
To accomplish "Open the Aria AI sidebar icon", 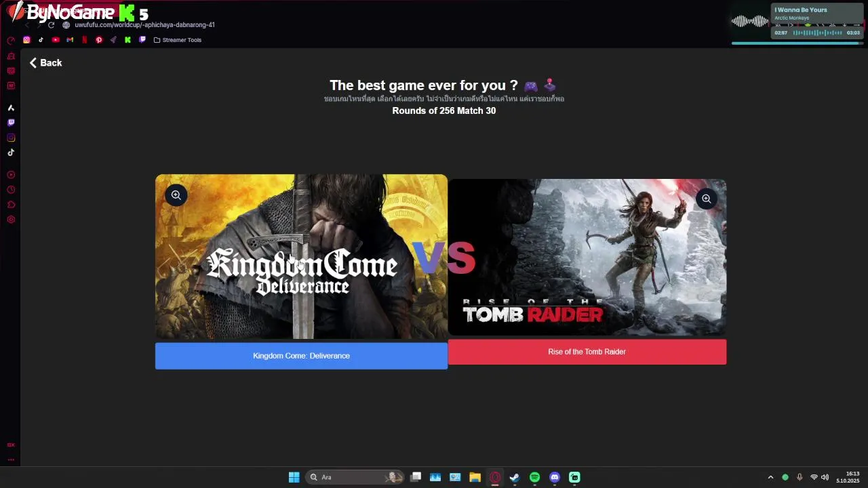I will [x=11, y=108].
